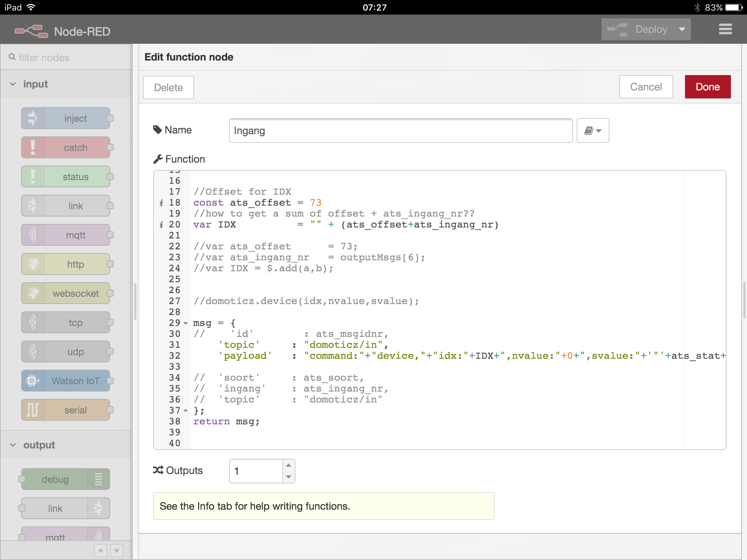Collapse the output palette category
747x560 pixels.
click(x=13, y=445)
